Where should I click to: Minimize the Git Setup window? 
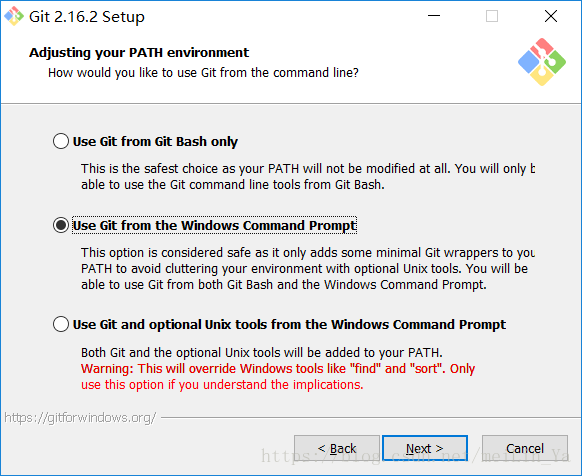[x=434, y=16]
